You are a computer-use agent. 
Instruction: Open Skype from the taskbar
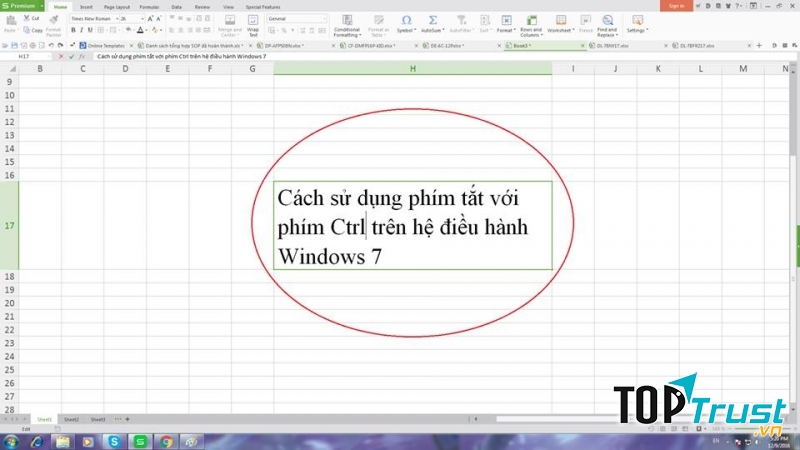(114, 442)
